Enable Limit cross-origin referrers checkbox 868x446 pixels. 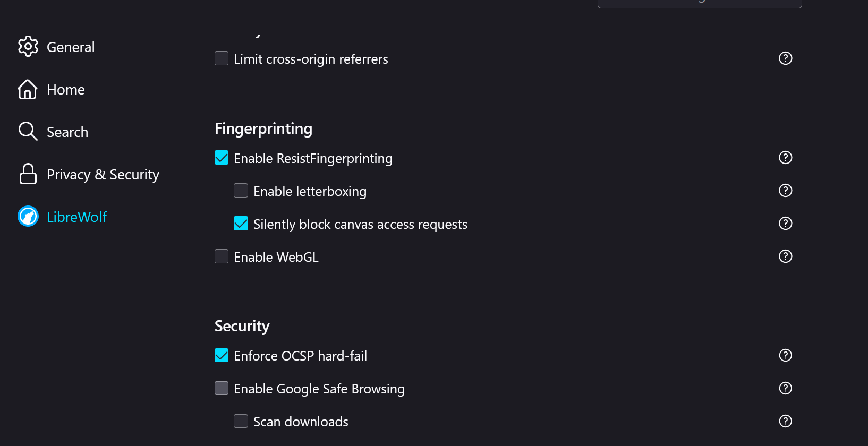click(222, 58)
